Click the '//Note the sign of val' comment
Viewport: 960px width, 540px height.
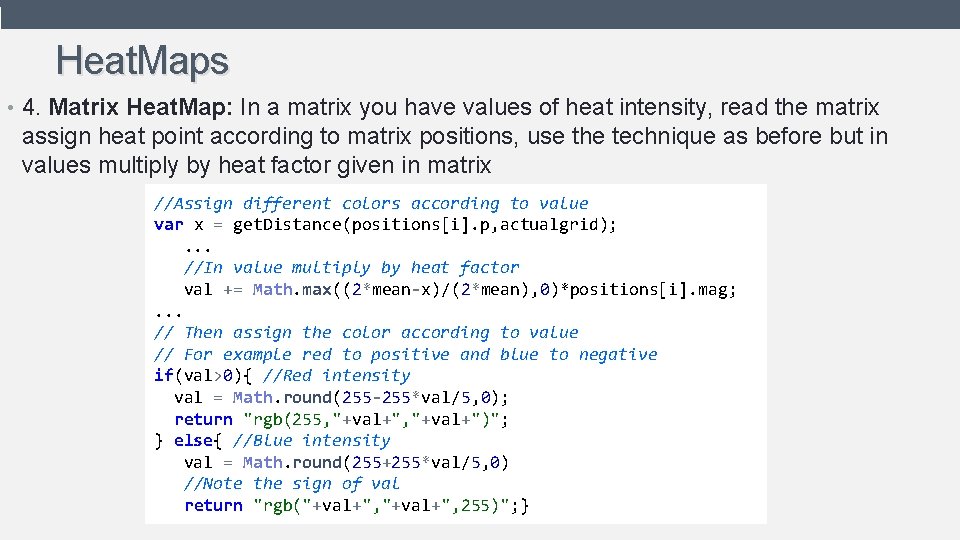tap(291, 484)
